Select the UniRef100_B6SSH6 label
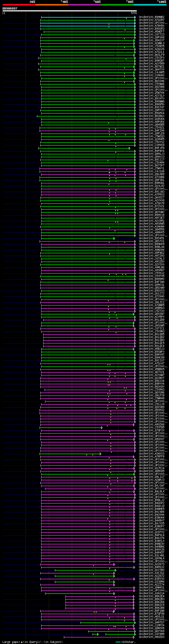The image size is (169, 644). click(x=152, y=81)
